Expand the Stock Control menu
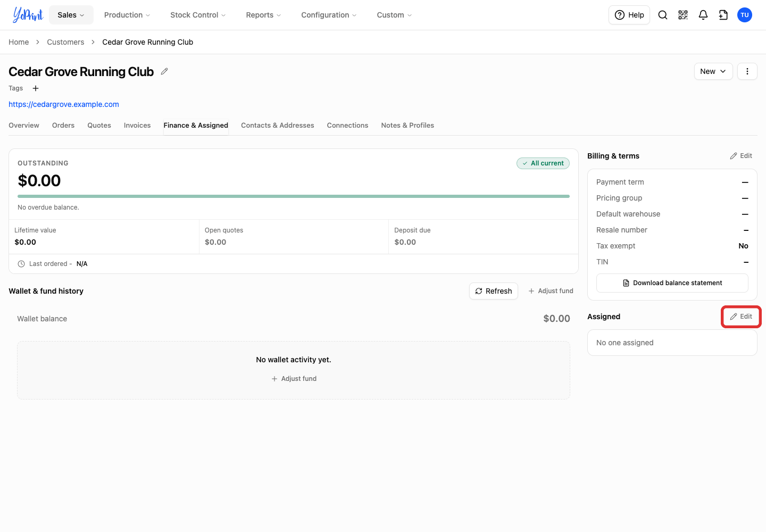The width and height of the screenshot is (766, 532). 198,15
